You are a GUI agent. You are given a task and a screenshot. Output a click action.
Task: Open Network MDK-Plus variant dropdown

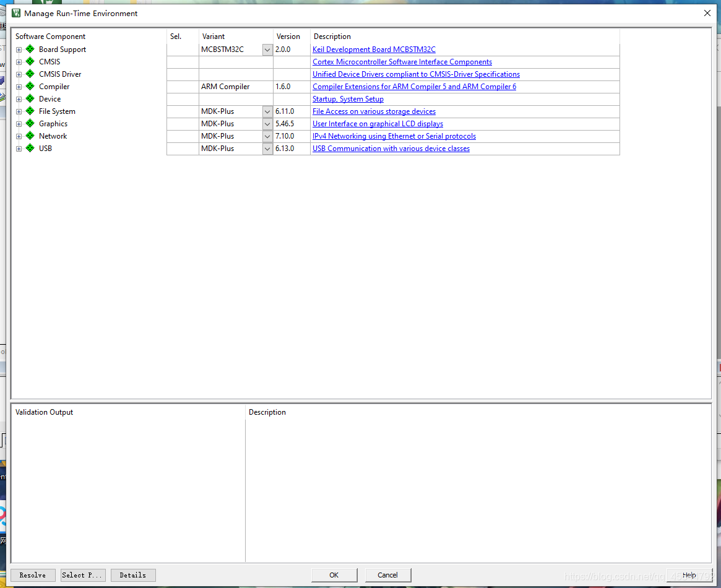click(267, 137)
